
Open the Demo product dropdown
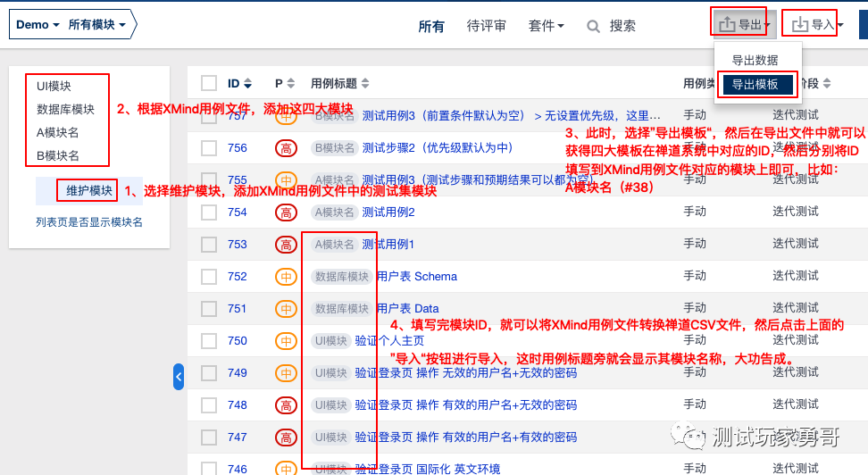[x=38, y=25]
